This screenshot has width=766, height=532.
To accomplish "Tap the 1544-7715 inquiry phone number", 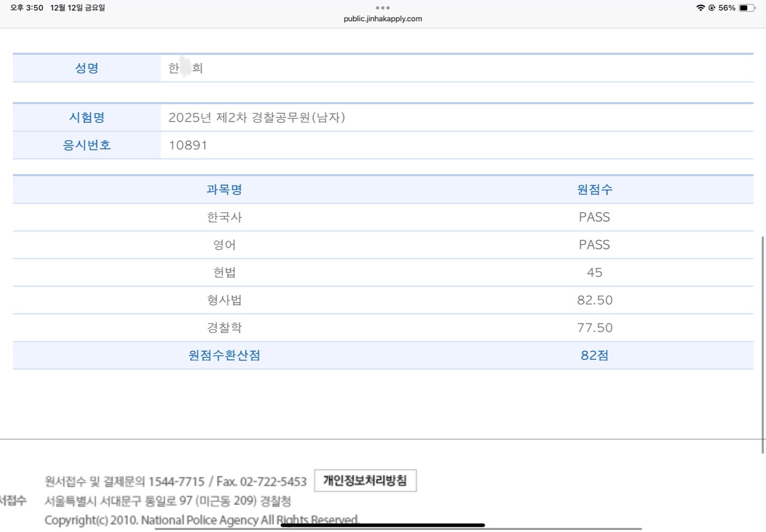I will pyautogui.click(x=176, y=482).
